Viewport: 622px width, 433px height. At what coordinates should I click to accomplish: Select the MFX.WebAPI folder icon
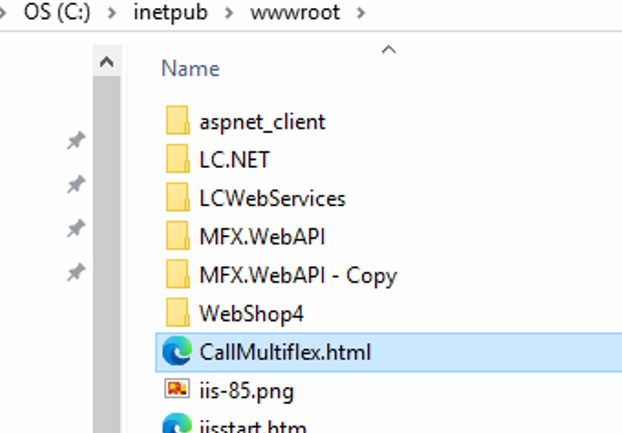[177, 237]
